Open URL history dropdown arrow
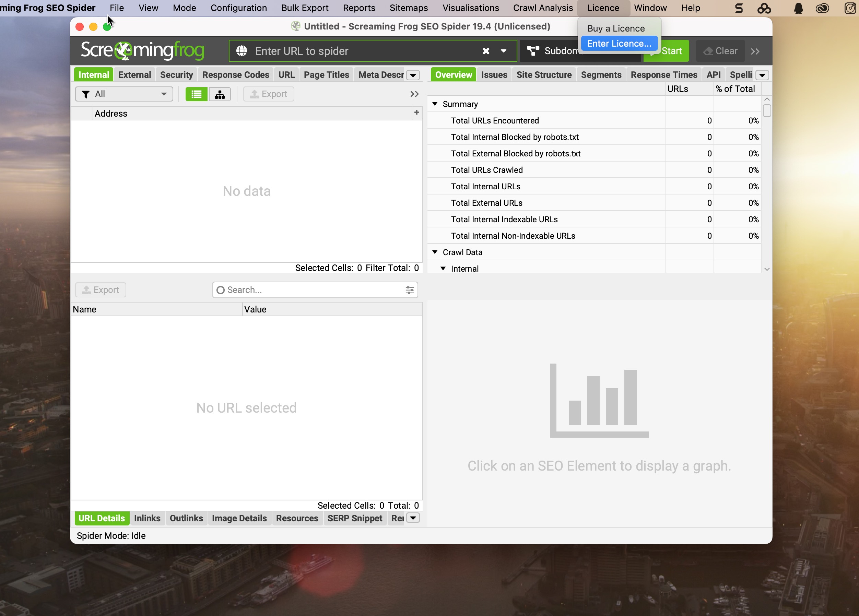The image size is (859, 616). click(503, 51)
